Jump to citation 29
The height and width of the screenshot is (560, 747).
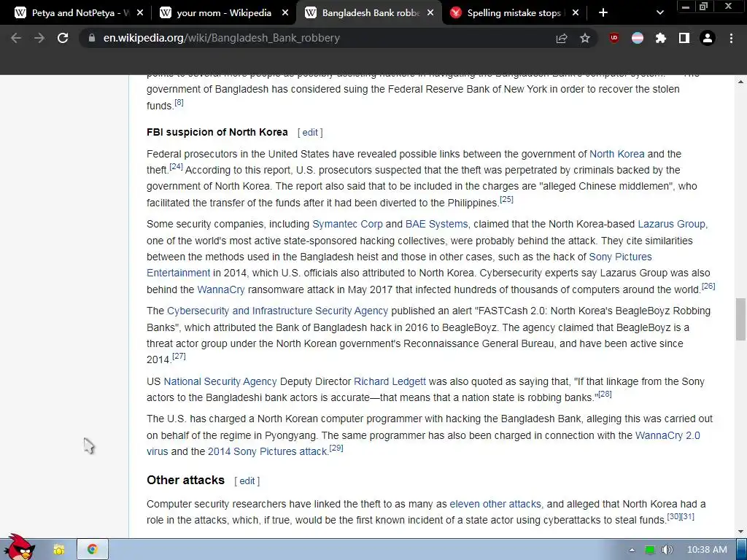336,448
